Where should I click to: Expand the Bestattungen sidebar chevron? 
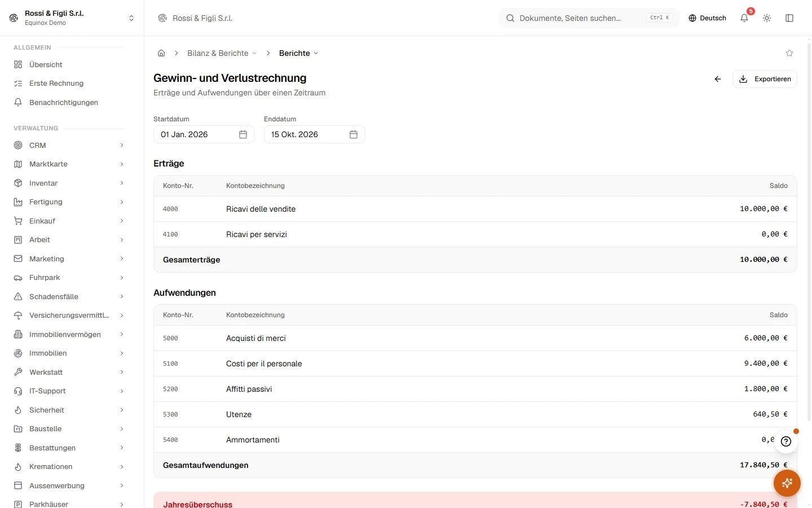[122, 448]
